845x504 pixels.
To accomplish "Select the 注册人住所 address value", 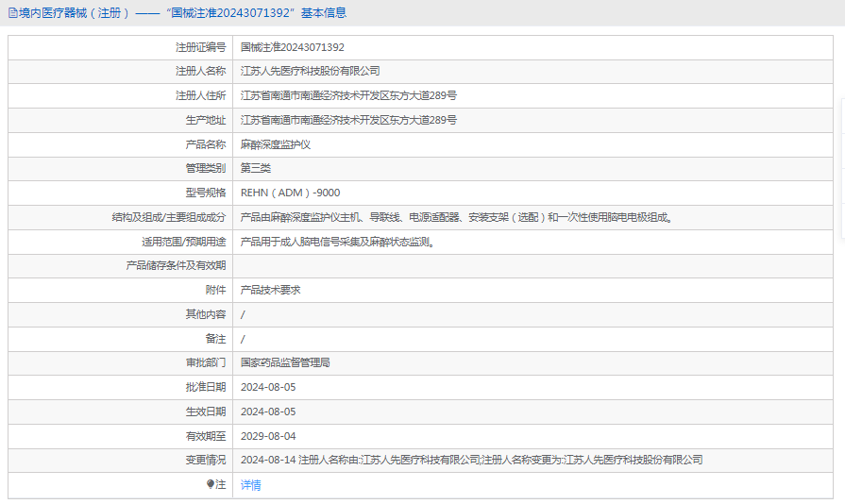I will click(348, 96).
